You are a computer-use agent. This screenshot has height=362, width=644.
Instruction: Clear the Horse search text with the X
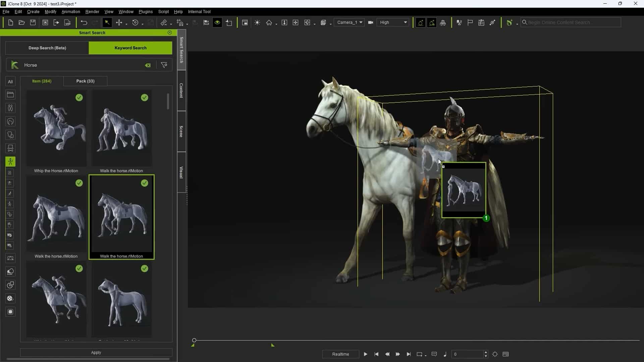pyautogui.click(x=148, y=65)
